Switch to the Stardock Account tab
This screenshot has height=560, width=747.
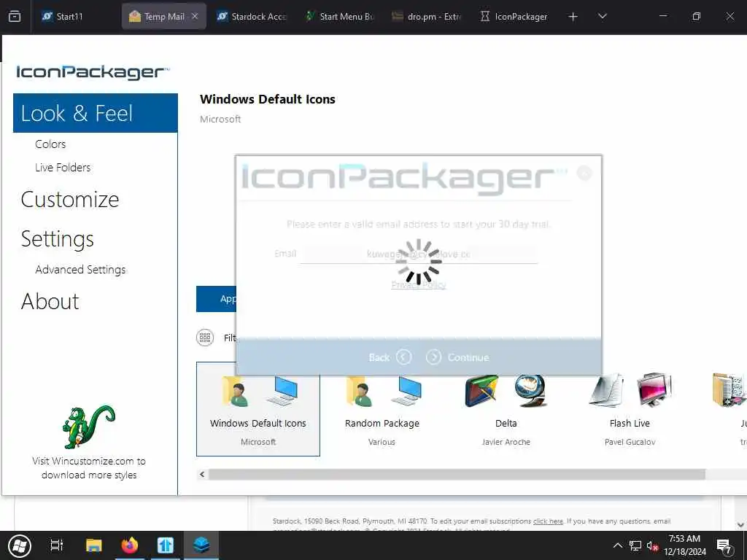pyautogui.click(x=252, y=16)
